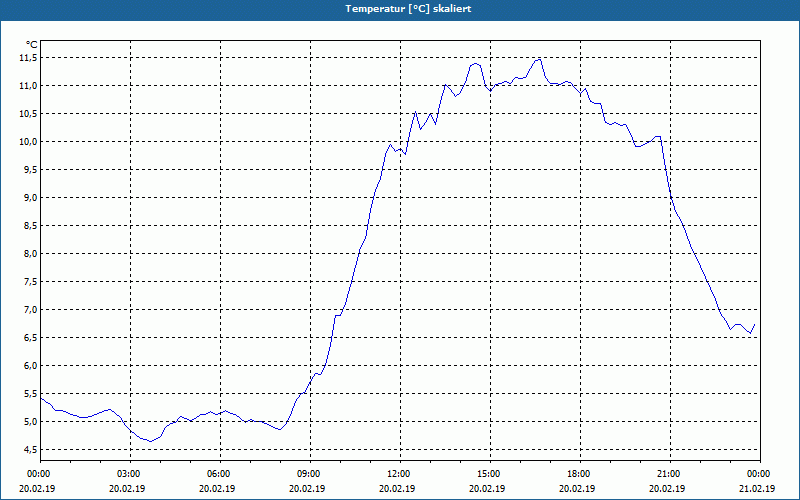The height and width of the screenshot is (500, 800).
Task: Click the 00:00 time label above 20.02.19
Action: click(x=38, y=474)
